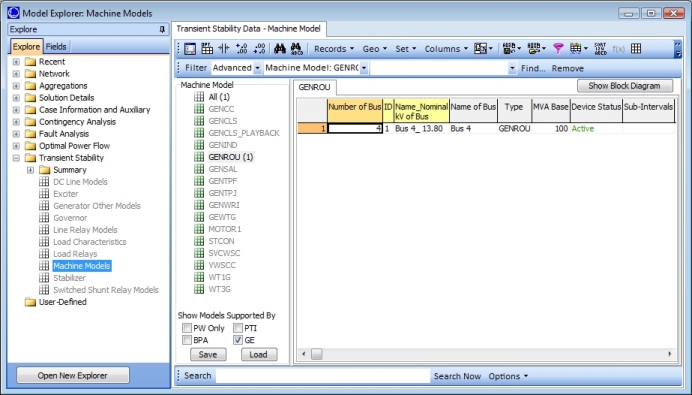Click the Remove filter button
692x395 pixels.
coord(568,68)
